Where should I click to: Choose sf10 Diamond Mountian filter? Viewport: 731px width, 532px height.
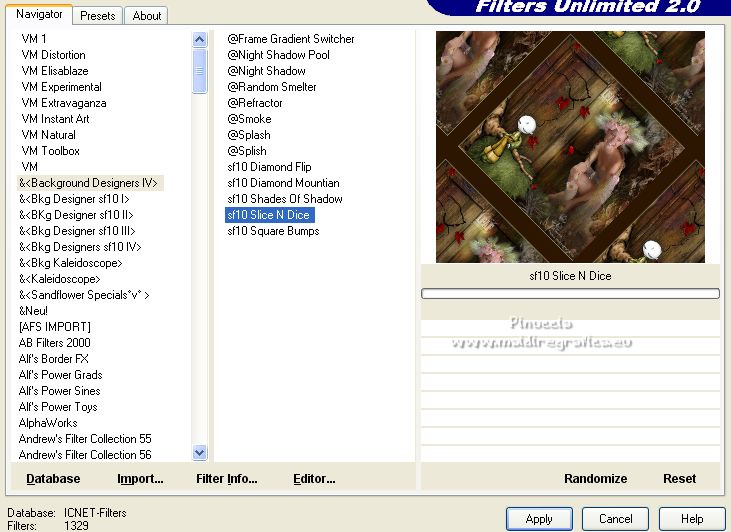coord(283,183)
